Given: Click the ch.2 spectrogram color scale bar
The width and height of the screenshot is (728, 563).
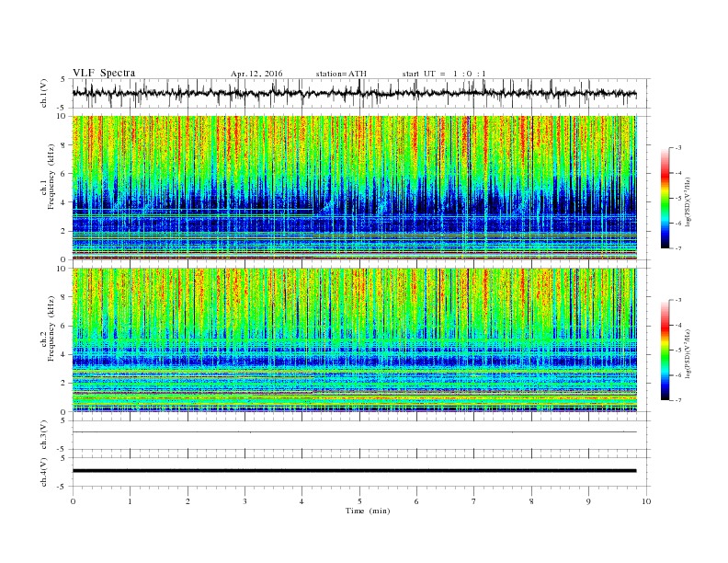Looking at the screenshot, I should 665,350.
